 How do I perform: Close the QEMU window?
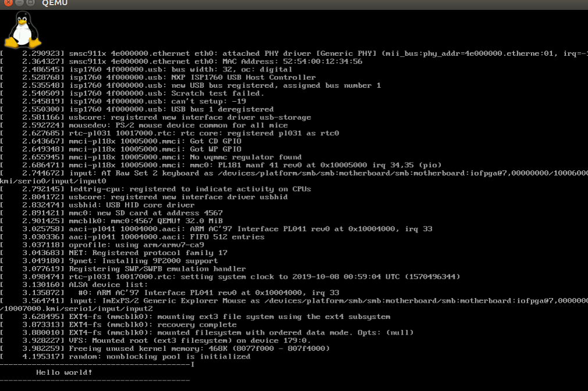pos(8,2)
